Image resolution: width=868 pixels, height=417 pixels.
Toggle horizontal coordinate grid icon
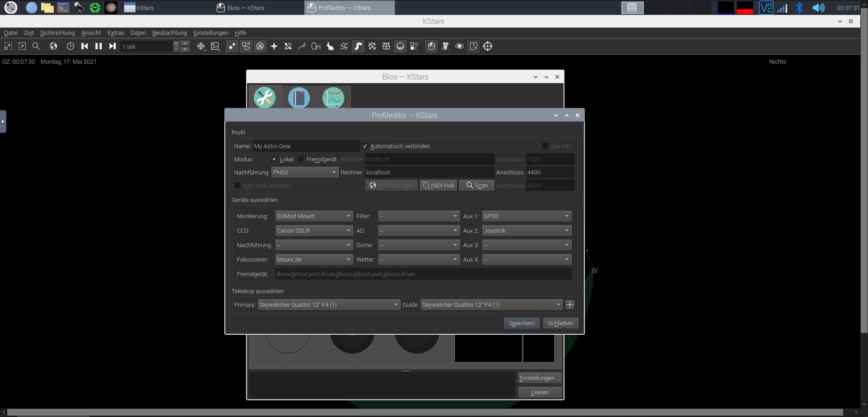386,46
